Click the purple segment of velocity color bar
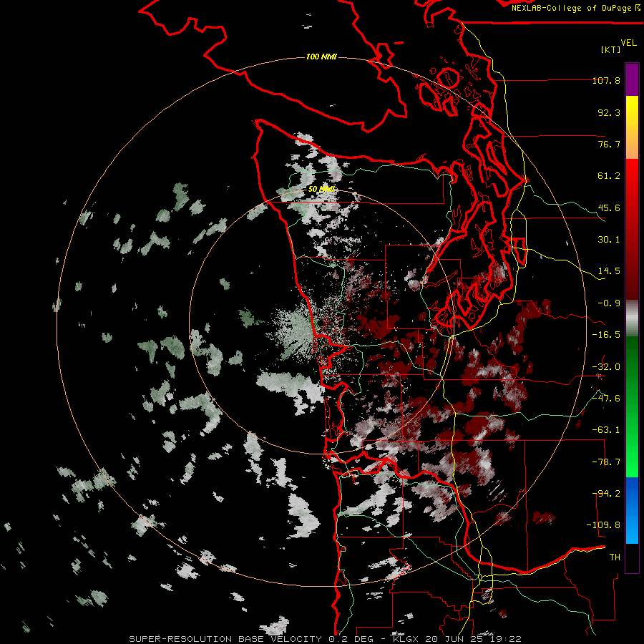The width and height of the screenshot is (644, 644). [x=632, y=79]
